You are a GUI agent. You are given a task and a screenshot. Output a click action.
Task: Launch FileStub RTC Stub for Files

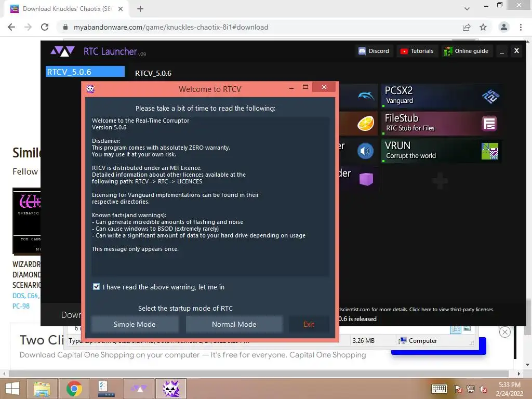(441, 124)
